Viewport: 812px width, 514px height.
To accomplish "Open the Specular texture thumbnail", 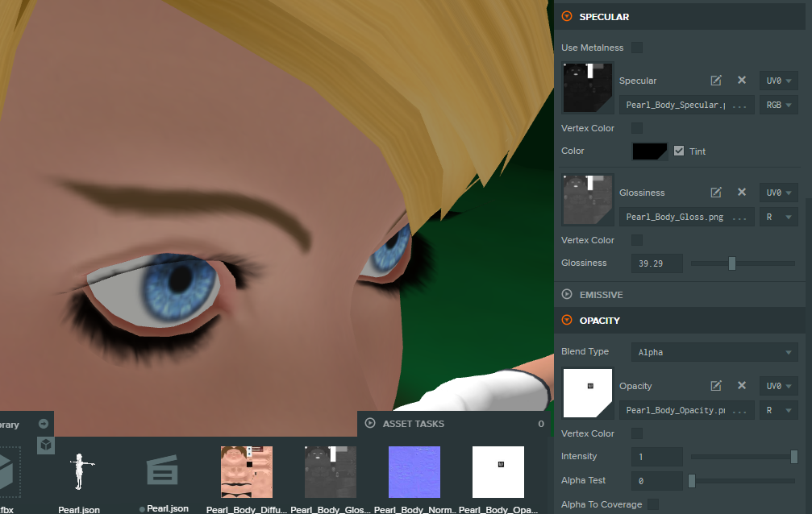I will click(x=587, y=88).
